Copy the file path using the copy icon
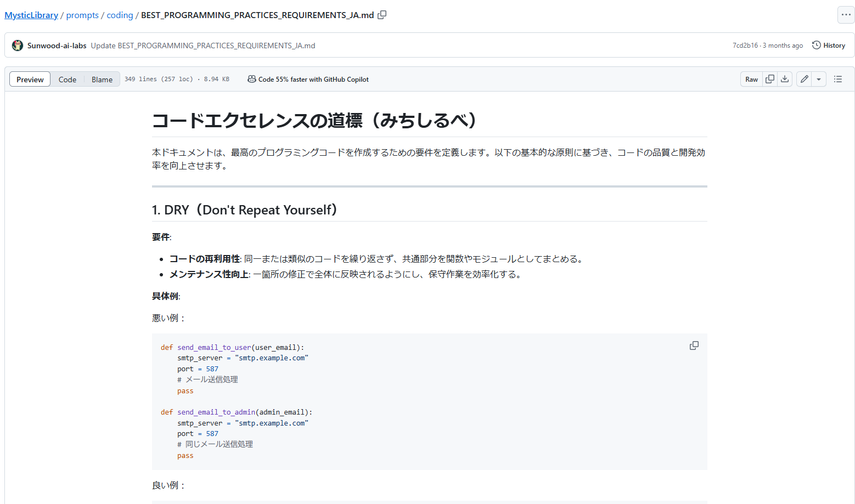Image resolution: width=855 pixels, height=504 pixels. pyautogui.click(x=382, y=15)
